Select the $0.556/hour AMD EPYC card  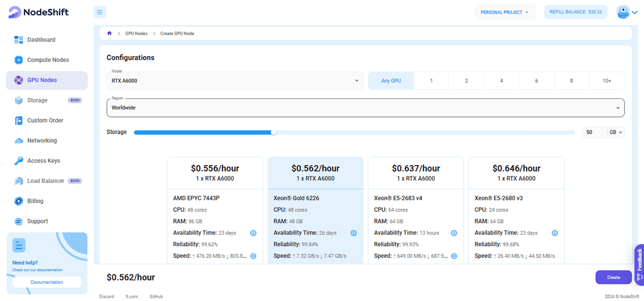(x=215, y=210)
